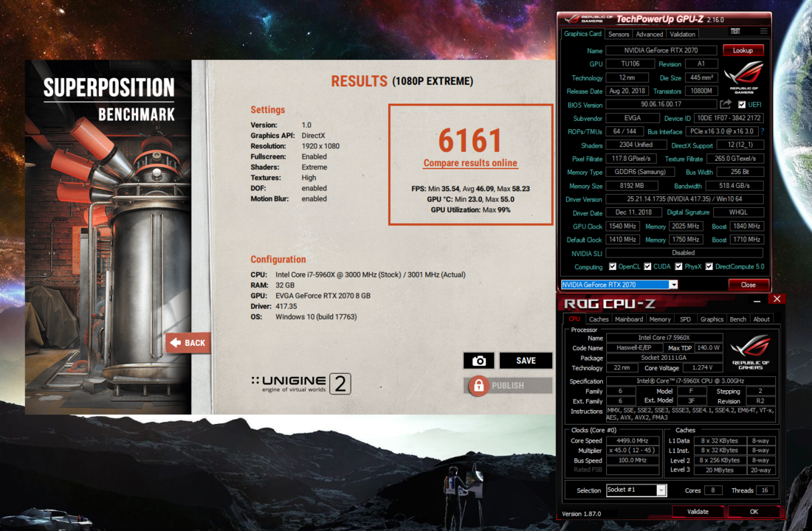Screen dimensions: 812x531
Task: Click the SAVE button in Superposition
Action: [526, 361]
